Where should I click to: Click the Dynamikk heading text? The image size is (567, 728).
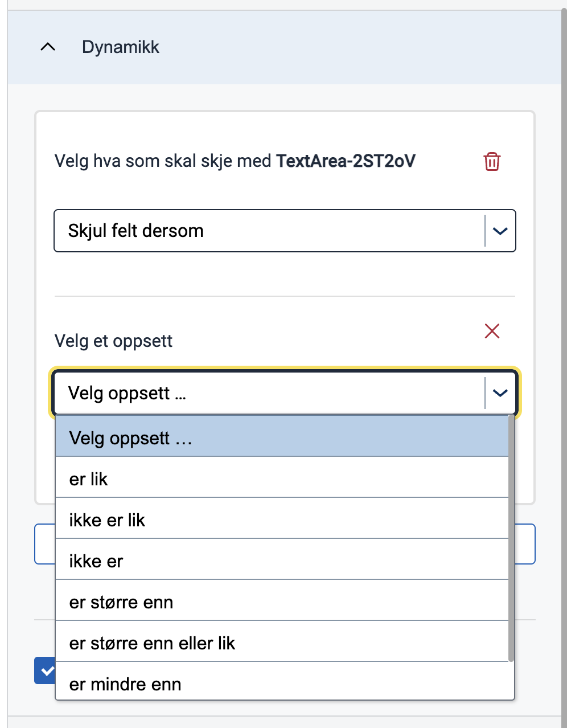click(x=120, y=47)
